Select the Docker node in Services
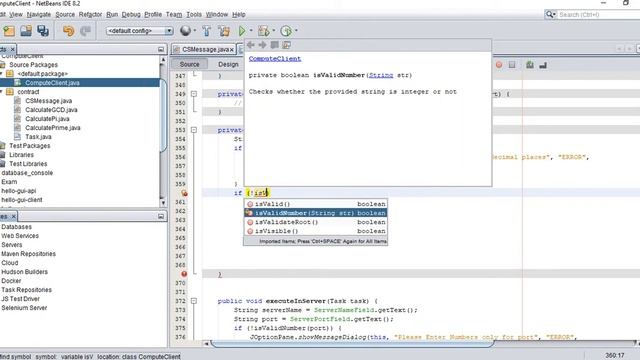Image resolution: width=640 pixels, height=360 pixels. pyautogui.click(x=11, y=281)
